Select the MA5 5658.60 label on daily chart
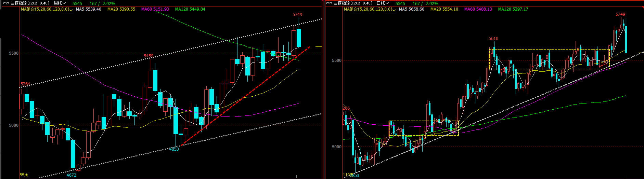 click(411, 9)
